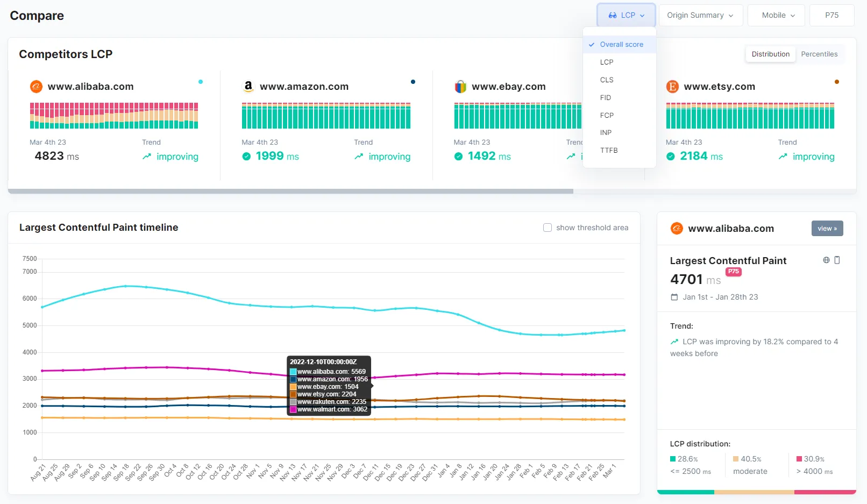Viewport: 867px width, 504px height.
Task: Choose CLS from the metric menu
Action: (x=607, y=80)
